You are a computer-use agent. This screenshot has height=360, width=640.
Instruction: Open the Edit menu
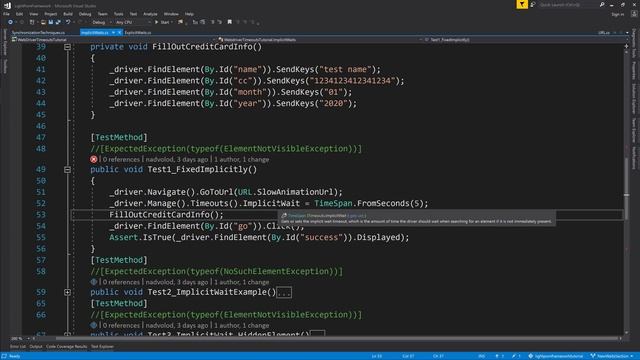click(19, 14)
